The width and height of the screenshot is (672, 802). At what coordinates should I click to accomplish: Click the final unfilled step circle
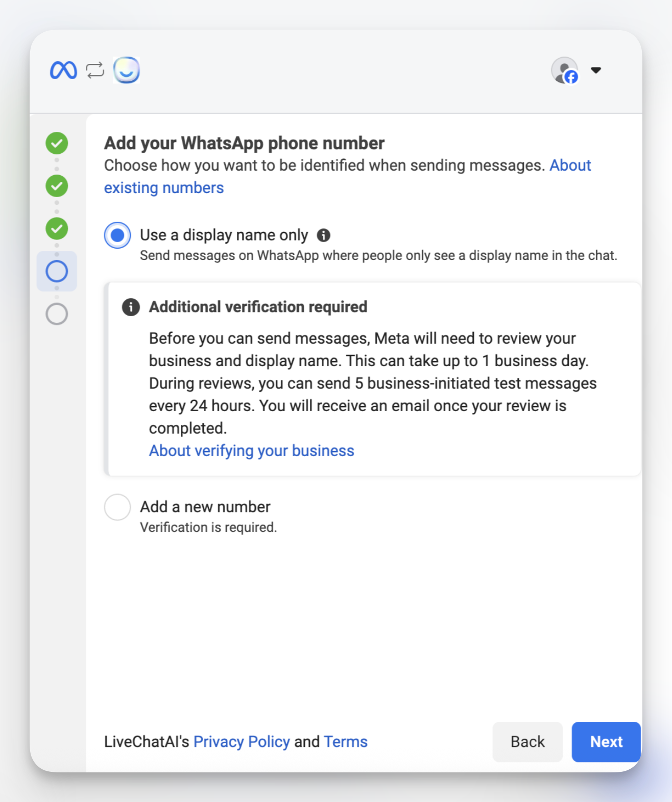pyautogui.click(x=57, y=314)
